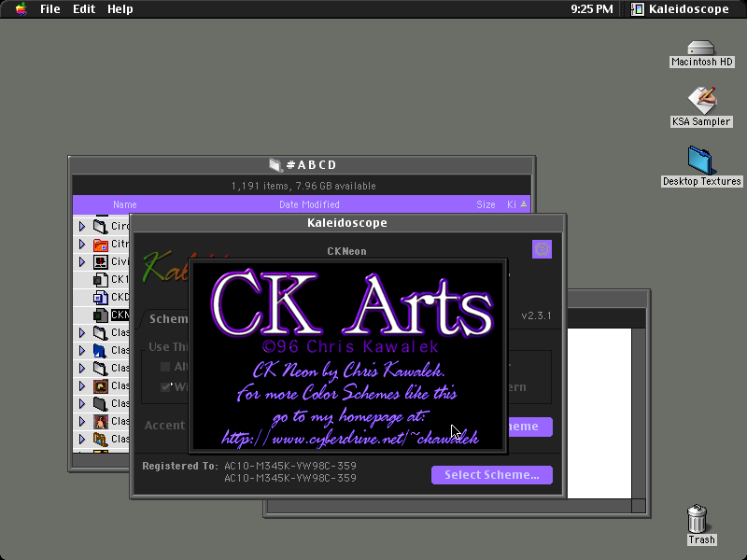This screenshot has height=560, width=747.
Task: Click the Select Scheme... button
Action: (x=492, y=475)
